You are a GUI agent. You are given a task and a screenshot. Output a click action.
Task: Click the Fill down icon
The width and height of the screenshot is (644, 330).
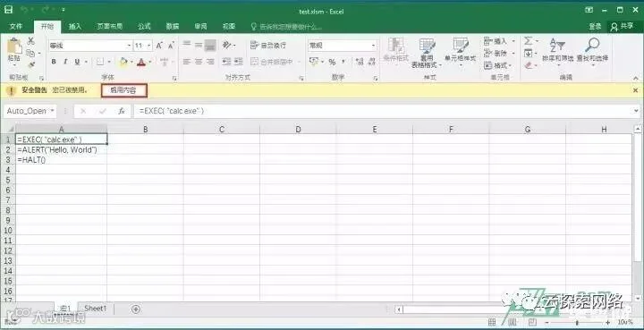click(529, 53)
